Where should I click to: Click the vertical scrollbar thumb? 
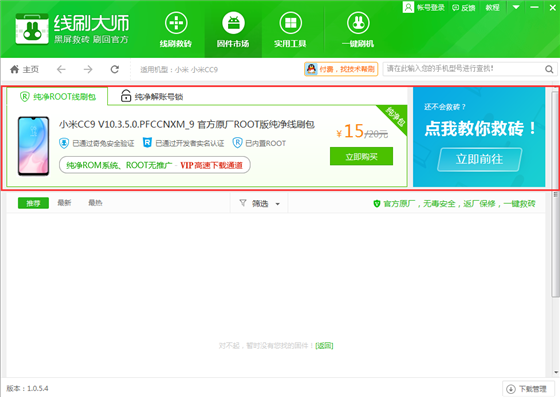[555, 195]
